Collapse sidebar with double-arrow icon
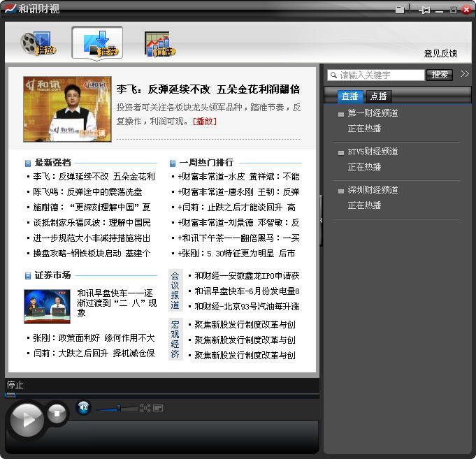This screenshot has width=476, height=459. click(x=464, y=74)
